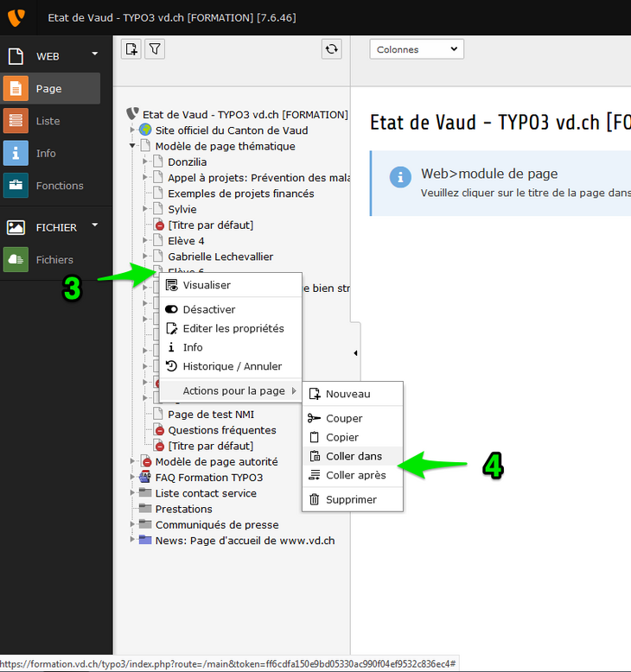Image resolution: width=631 pixels, height=672 pixels.
Task: Select Etat de Vaud root tree node
Action: coord(245,114)
